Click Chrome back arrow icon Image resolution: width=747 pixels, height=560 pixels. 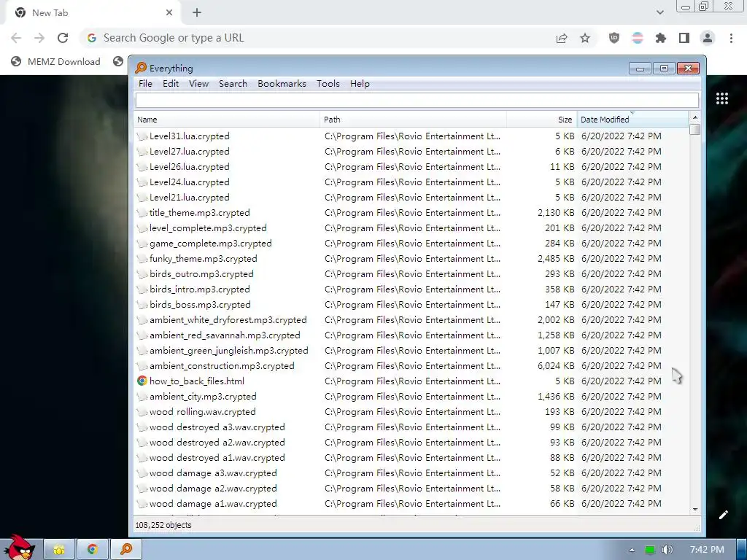(x=16, y=38)
